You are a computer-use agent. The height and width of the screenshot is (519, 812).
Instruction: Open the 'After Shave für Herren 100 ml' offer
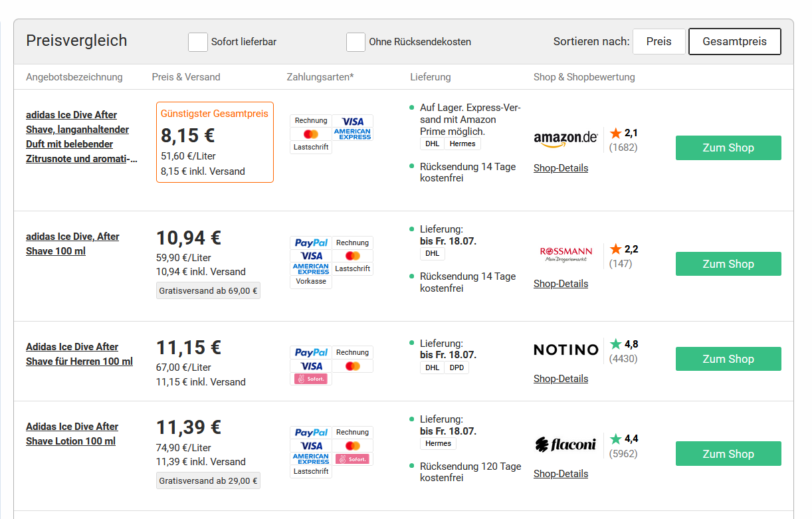tap(79, 354)
